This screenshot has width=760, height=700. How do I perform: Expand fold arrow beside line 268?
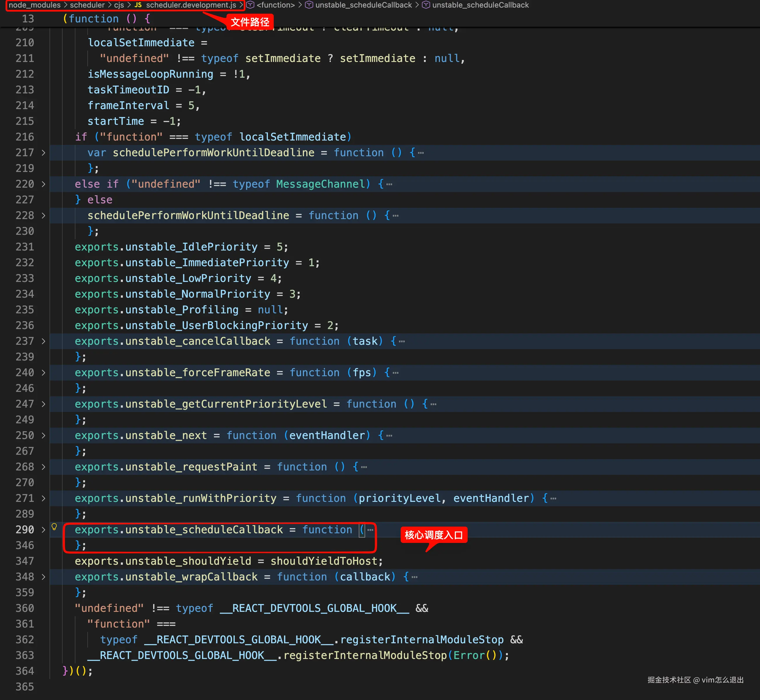(x=43, y=467)
